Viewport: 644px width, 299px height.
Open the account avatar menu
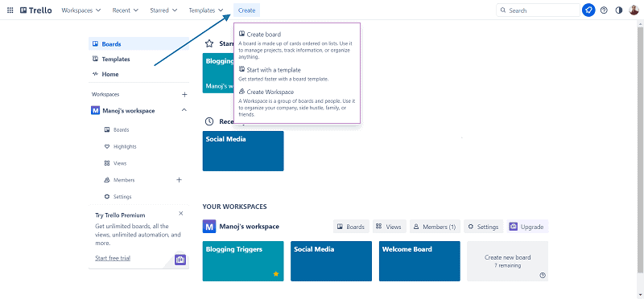click(x=634, y=10)
